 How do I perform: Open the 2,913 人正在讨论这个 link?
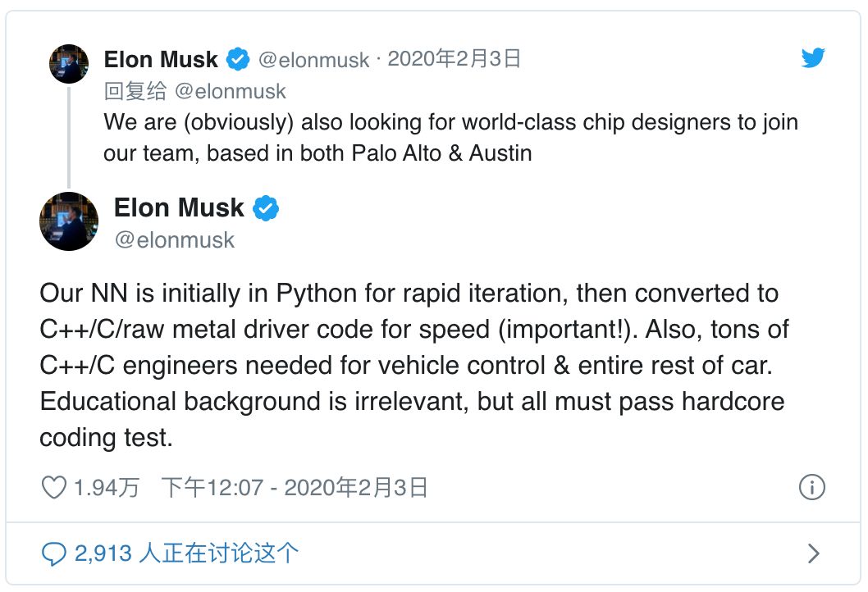[x=186, y=553]
